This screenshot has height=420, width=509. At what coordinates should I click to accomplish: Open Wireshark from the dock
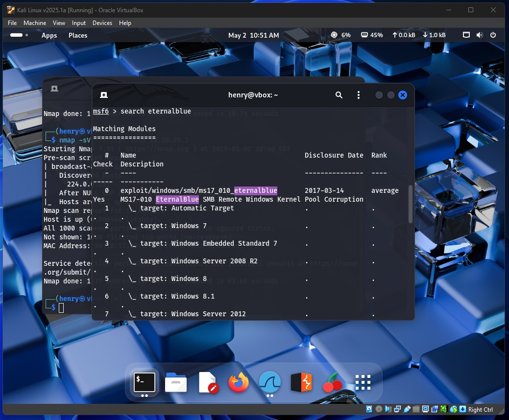tap(270, 382)
